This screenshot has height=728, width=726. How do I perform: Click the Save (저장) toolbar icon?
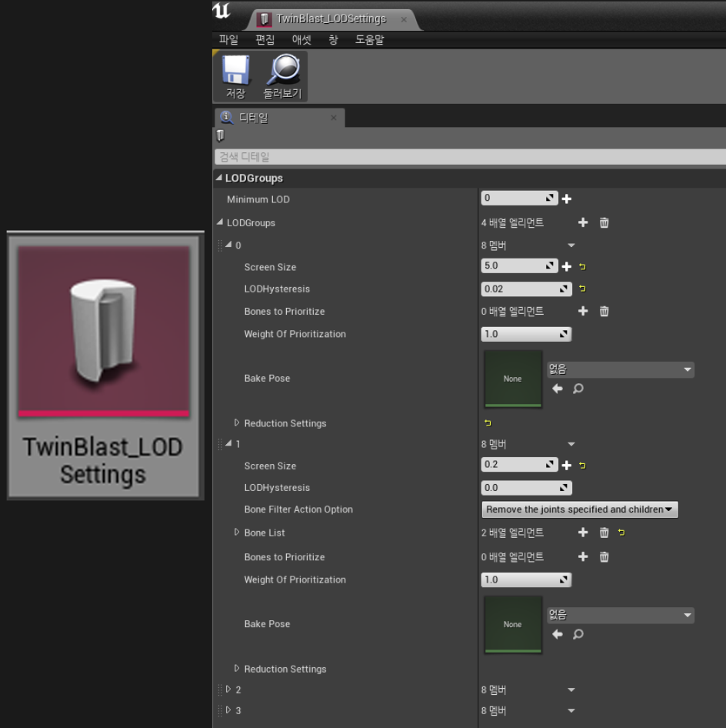[x=236, y=76]
